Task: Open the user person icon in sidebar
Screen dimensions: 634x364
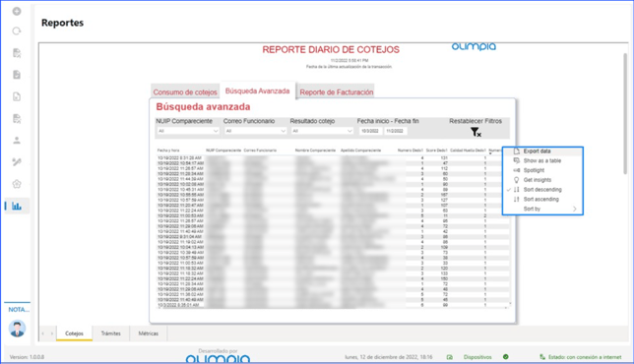Action: click(17, 140)
